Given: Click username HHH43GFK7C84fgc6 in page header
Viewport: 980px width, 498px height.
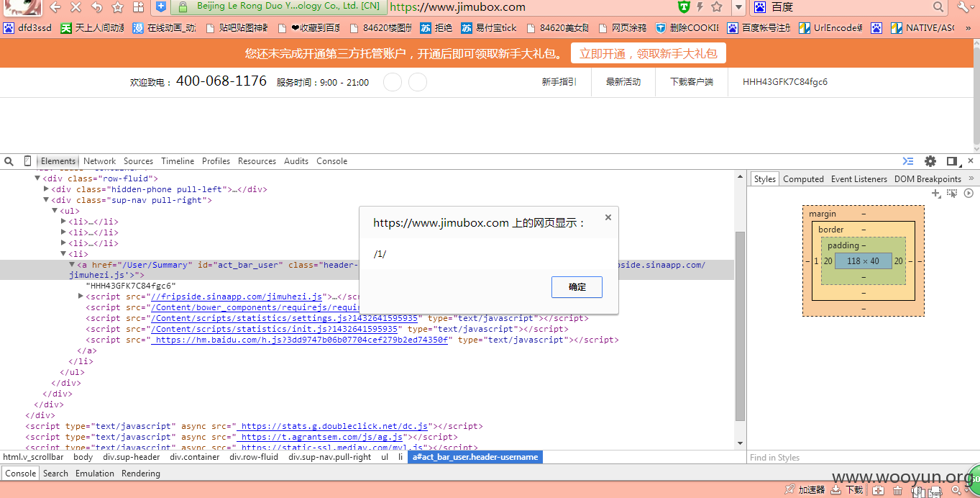Looking at the screenshot, I should click(x=785, y=82).
